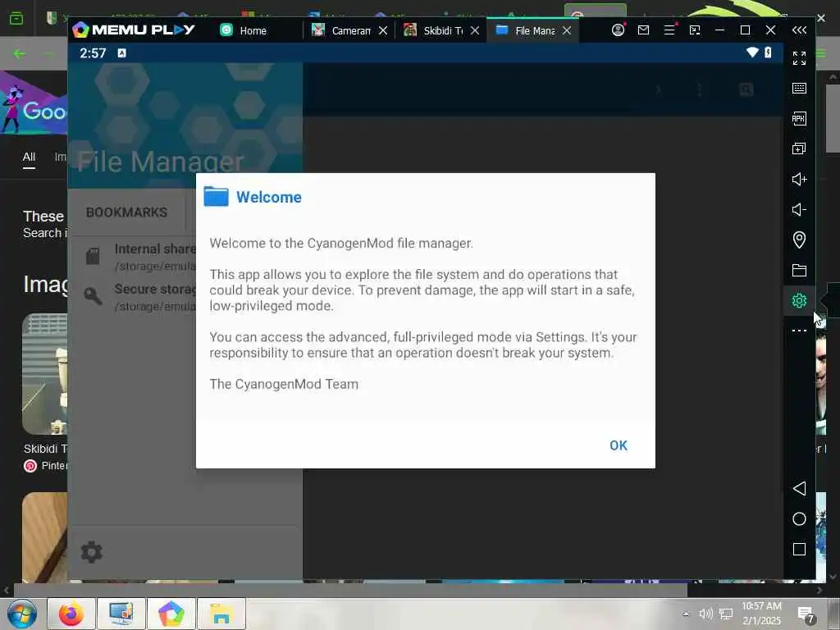Click the MEmu mini-window mode icon

coord(695,30)
